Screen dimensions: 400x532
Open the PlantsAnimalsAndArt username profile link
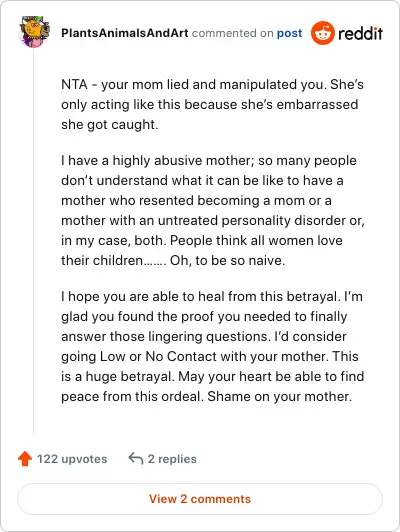(125, 33)
